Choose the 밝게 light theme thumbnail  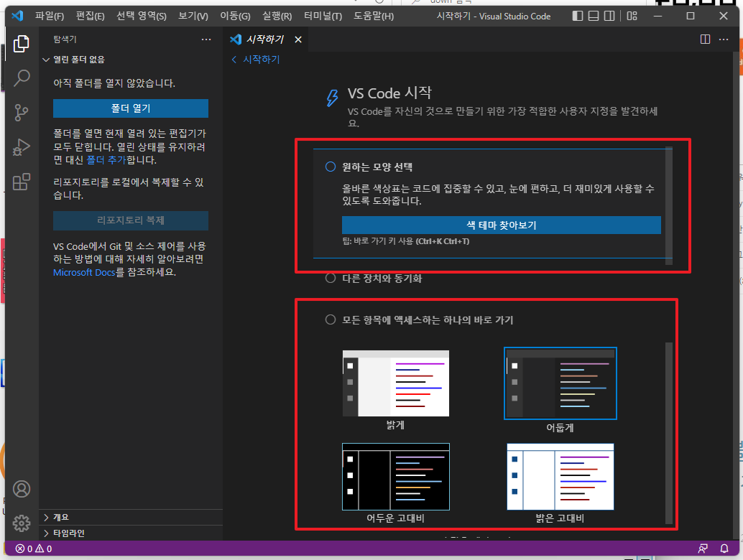pyautogui.click(x=396, y=383)
